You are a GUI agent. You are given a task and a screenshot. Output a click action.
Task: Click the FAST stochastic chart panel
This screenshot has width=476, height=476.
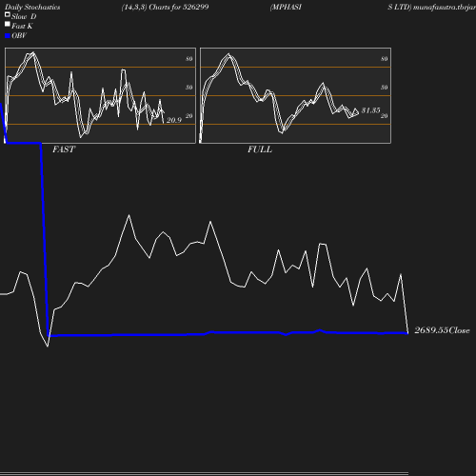(x=100, y=95)
